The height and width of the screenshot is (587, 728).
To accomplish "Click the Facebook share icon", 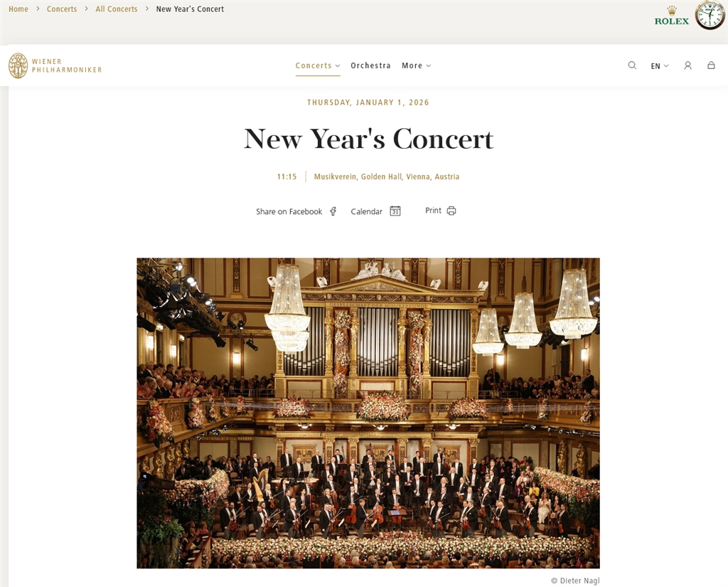I will (333, 211).
